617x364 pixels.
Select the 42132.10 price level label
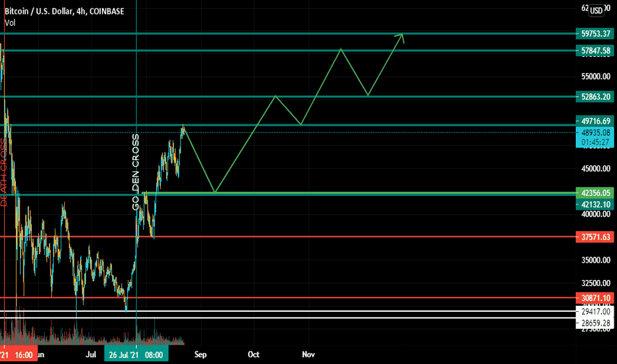[x=594, y=205]
